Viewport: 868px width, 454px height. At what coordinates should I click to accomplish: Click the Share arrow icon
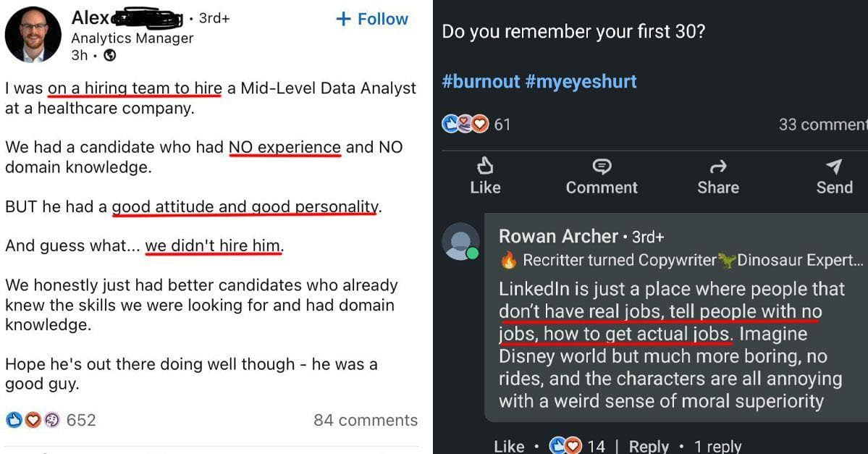717,167
